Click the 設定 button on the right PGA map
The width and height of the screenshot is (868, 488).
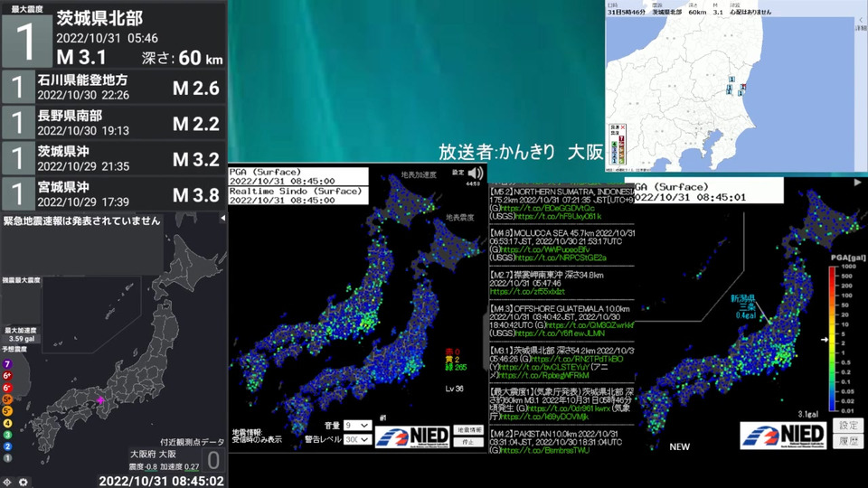(x=848, y=425)
